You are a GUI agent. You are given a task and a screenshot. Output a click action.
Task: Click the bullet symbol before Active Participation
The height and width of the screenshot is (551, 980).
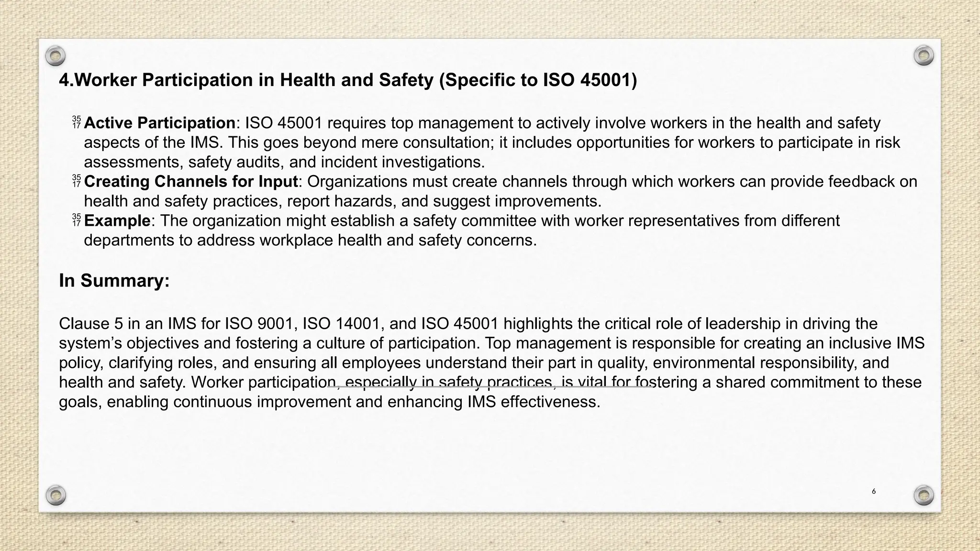pyautogui.click(x=77, y=122)
